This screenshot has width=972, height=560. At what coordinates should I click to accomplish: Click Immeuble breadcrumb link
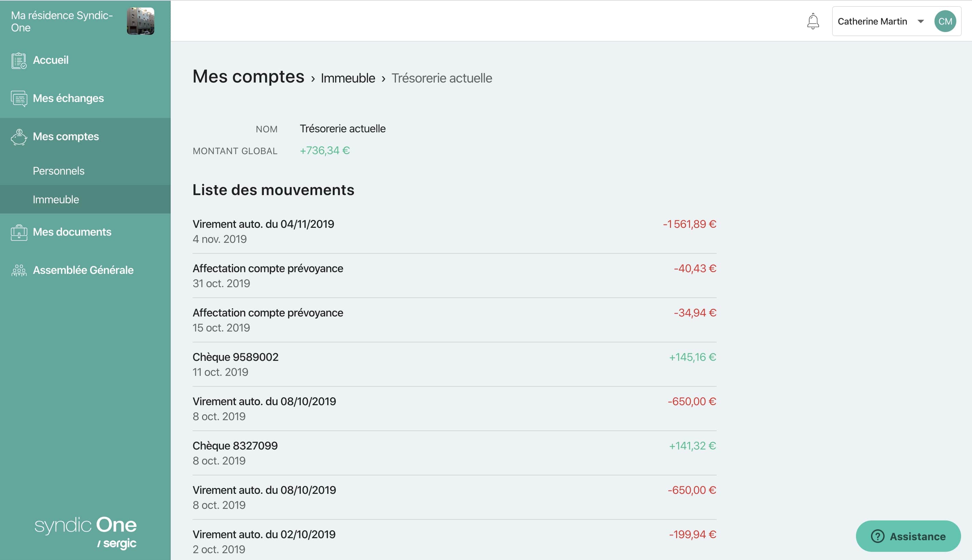tap(348, 78)
